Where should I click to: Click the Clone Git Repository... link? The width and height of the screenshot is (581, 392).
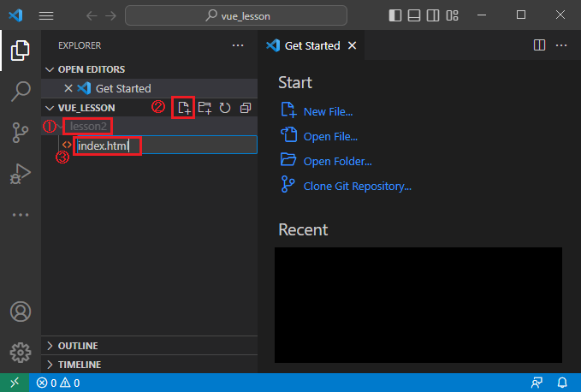tap(357, 186)
